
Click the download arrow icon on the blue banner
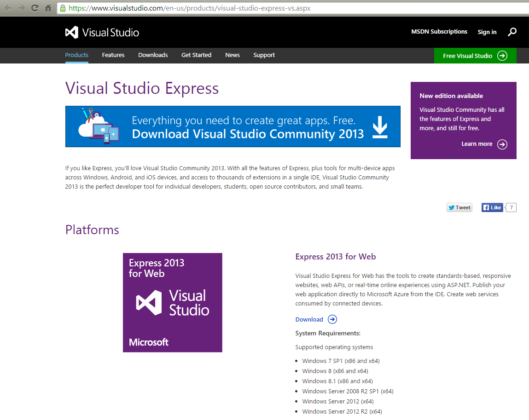click(x=380, y=127)
